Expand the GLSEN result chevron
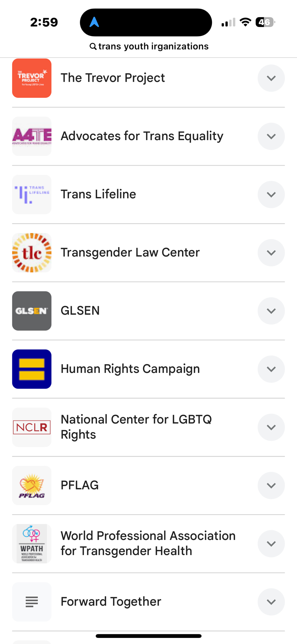 click(x=271, y=311)
